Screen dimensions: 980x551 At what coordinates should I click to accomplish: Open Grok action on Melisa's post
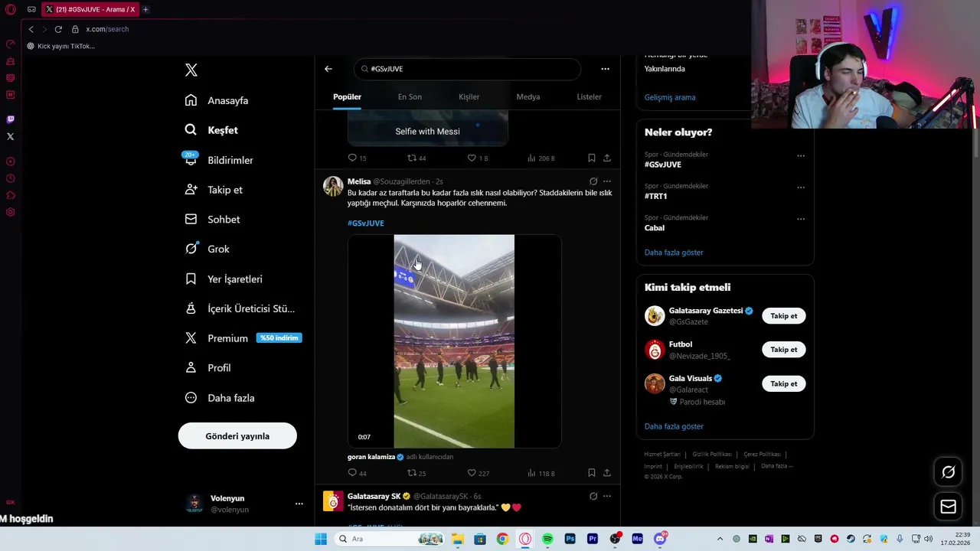pos(593,181)
